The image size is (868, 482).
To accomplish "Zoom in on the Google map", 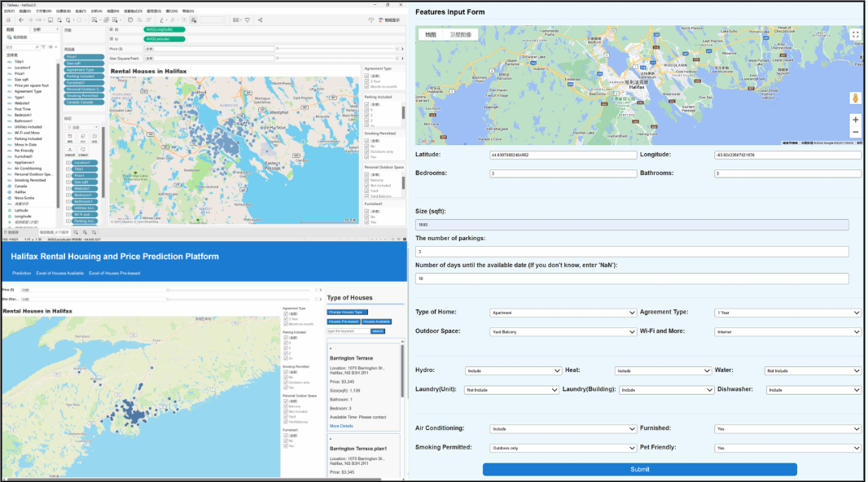I will (855, 120).
